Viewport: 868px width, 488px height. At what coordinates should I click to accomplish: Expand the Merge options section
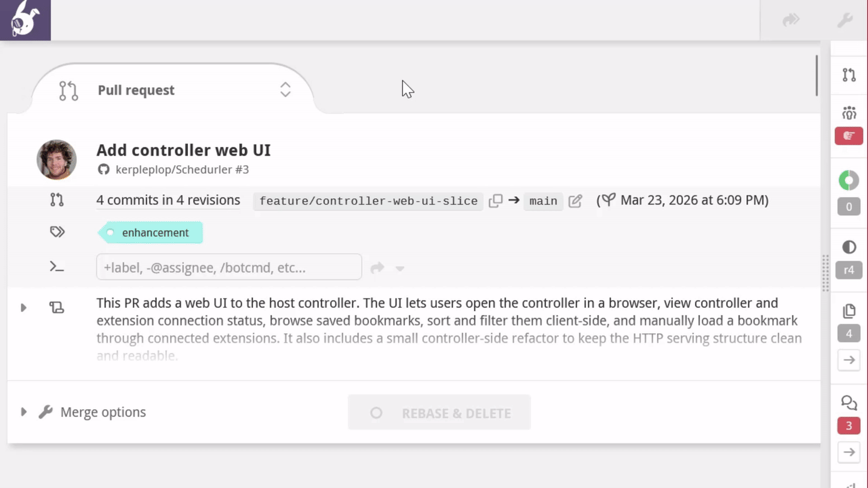24,411
